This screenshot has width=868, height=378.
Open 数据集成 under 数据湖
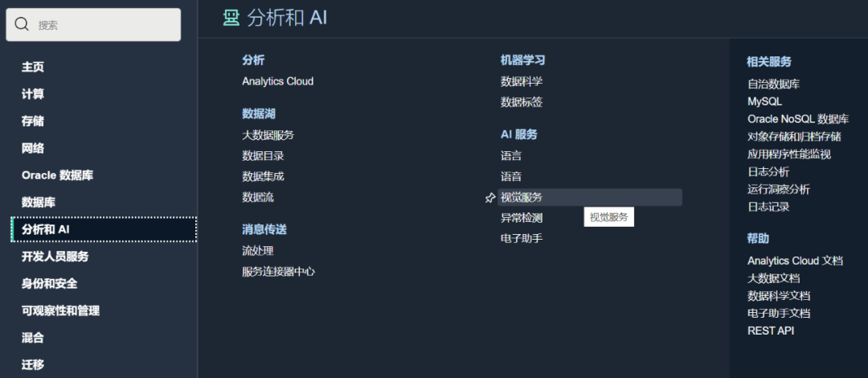263,177
